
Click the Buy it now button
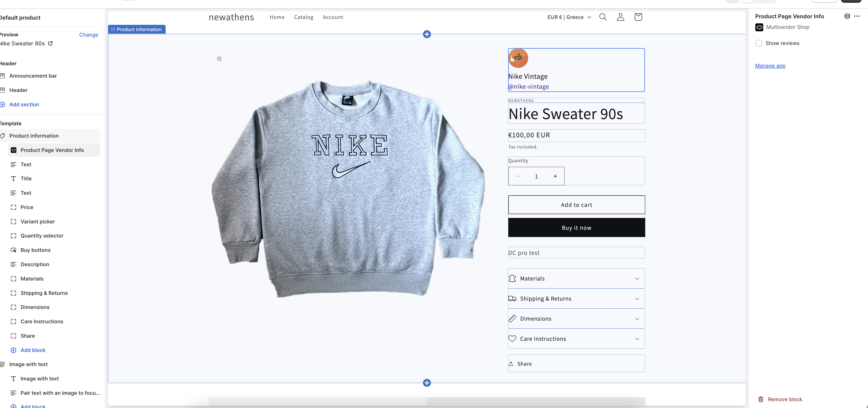[576, 227]
